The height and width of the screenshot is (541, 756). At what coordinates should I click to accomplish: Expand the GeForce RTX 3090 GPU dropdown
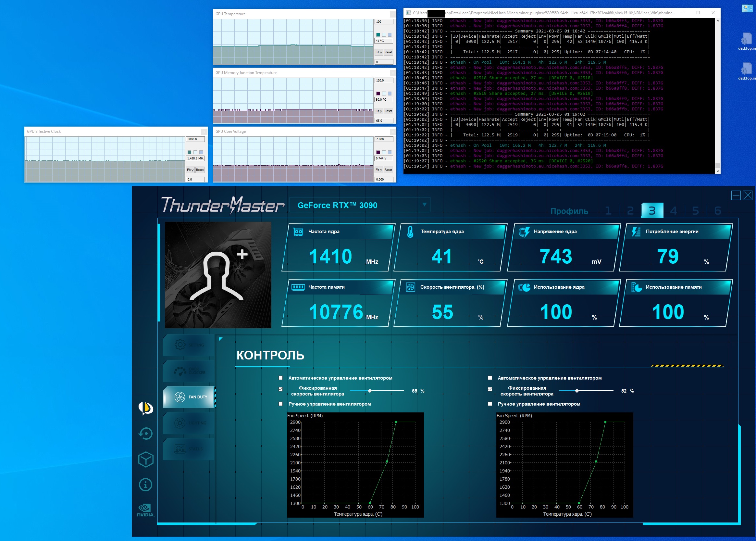(x=424, y=205)
